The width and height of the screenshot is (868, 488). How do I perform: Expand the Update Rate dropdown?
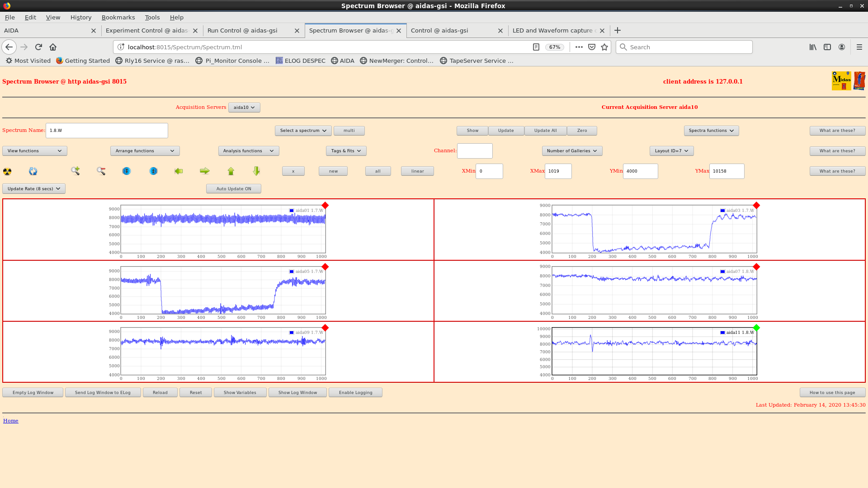(x=34, y=189)
